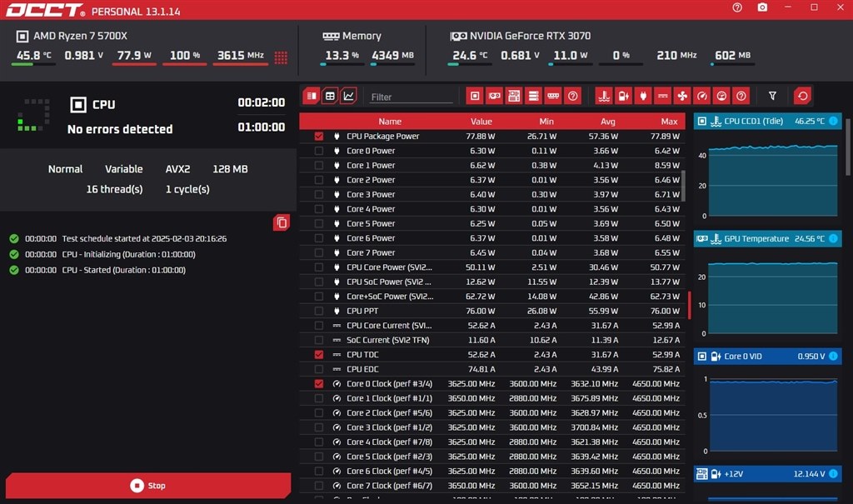Check the Core 0 Power checkbox

(x=319, y=151)
